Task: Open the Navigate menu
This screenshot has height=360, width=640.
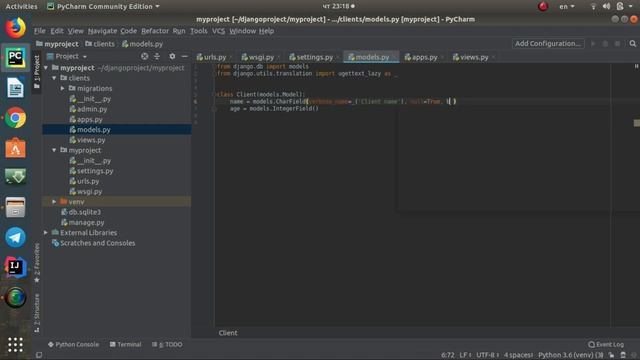Action: 102,31
